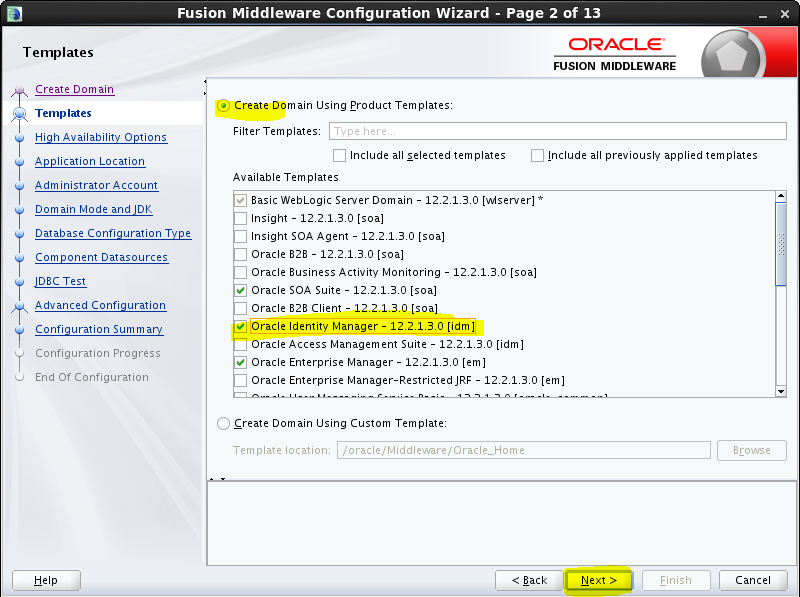Viewport: 800px width, 597px height.
Task: Uncheck Oracle Identity Manager template
Action: [240, 326]
